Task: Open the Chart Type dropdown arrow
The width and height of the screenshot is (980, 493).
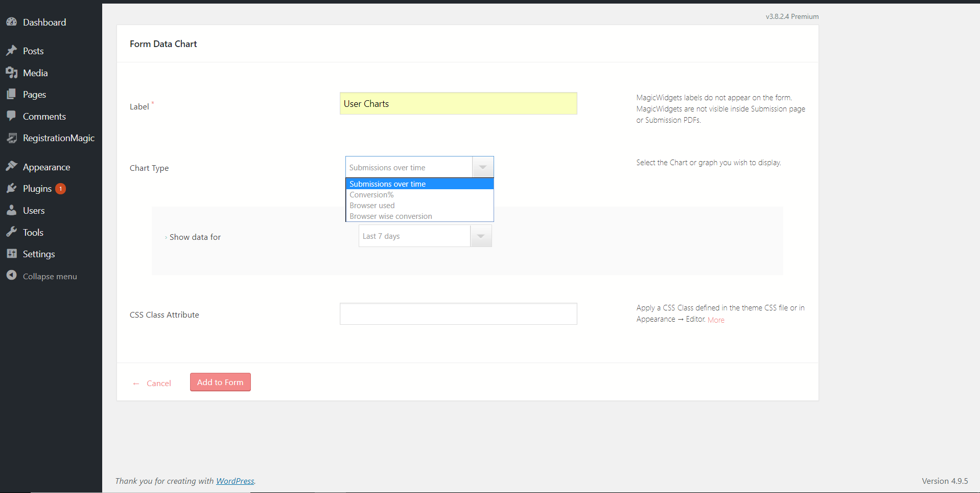Action: (482, 167)
